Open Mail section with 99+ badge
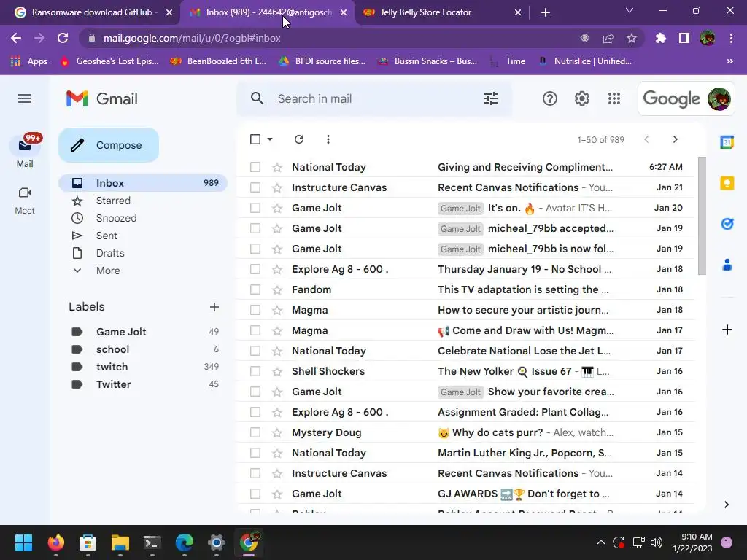This screenshot has height=560, width=747. 25,152
